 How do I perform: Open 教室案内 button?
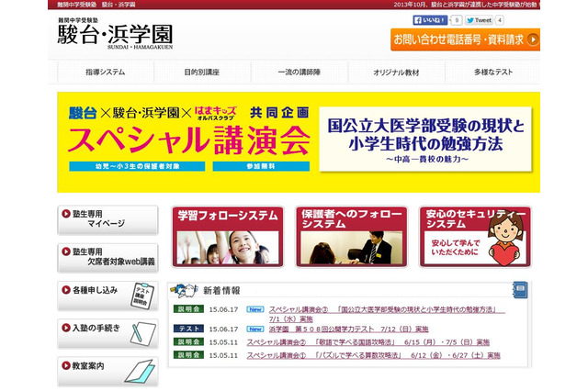(107, 372)
